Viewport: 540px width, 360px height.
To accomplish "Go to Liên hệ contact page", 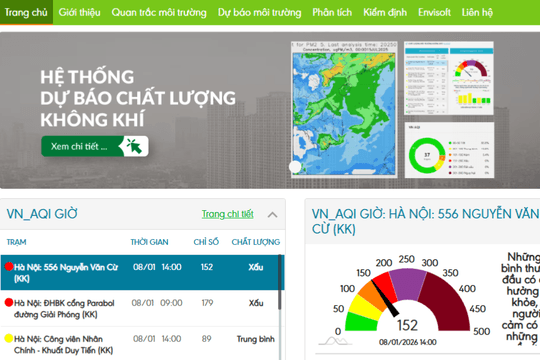I will click(x=477, y=12).
